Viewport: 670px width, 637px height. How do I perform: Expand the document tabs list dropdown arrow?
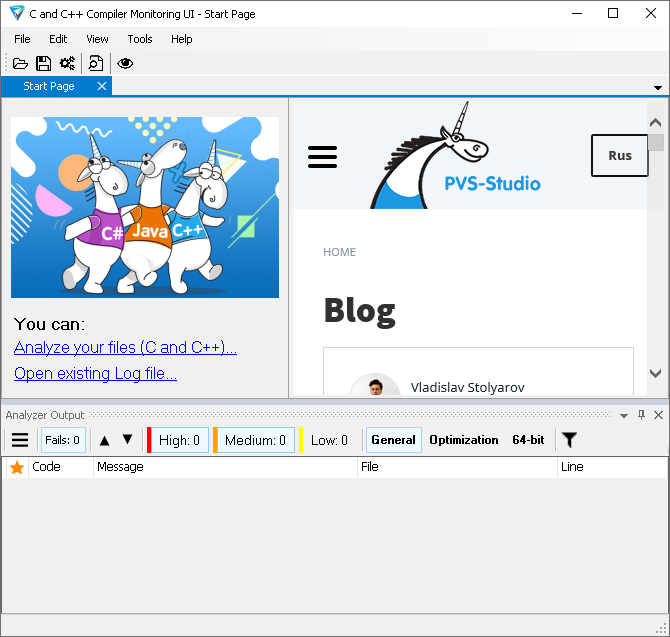click(658, 87)
